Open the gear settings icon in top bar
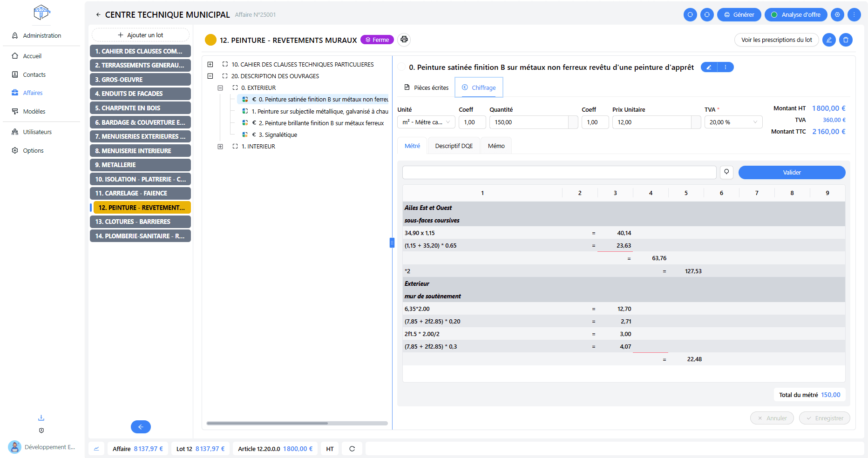 [837, 15]
